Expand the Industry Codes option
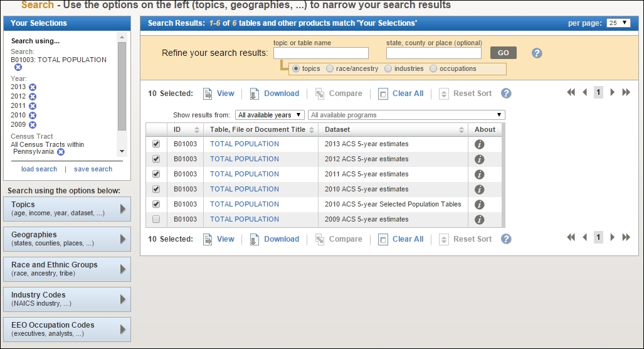This screenshot has width=644, height=349. [x=67, y=299]
